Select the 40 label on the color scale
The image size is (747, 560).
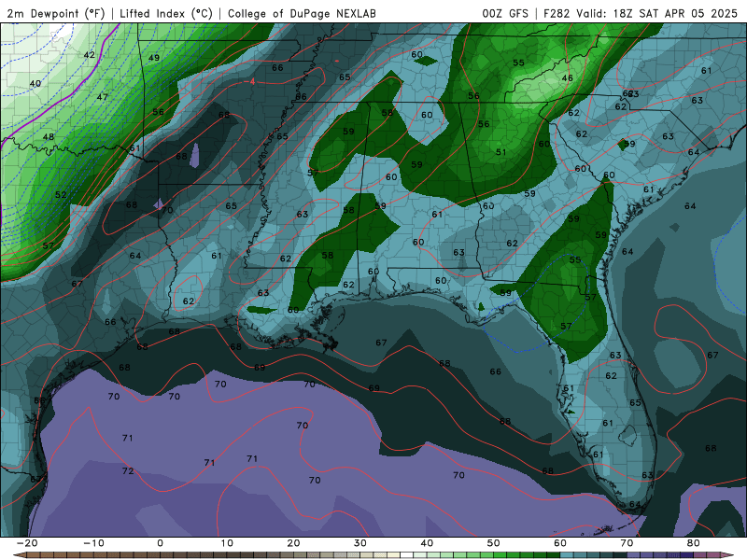pos(427,543)
